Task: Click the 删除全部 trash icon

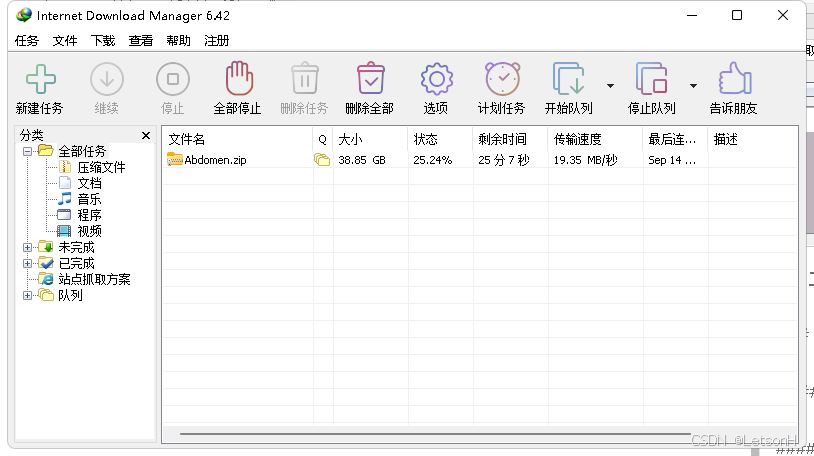Action: coord(370,78)
